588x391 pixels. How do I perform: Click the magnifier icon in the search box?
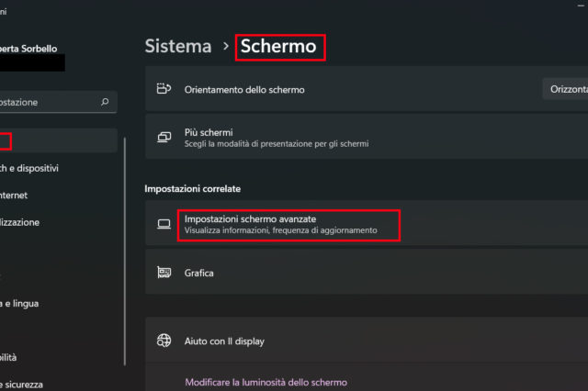point(105,103)
